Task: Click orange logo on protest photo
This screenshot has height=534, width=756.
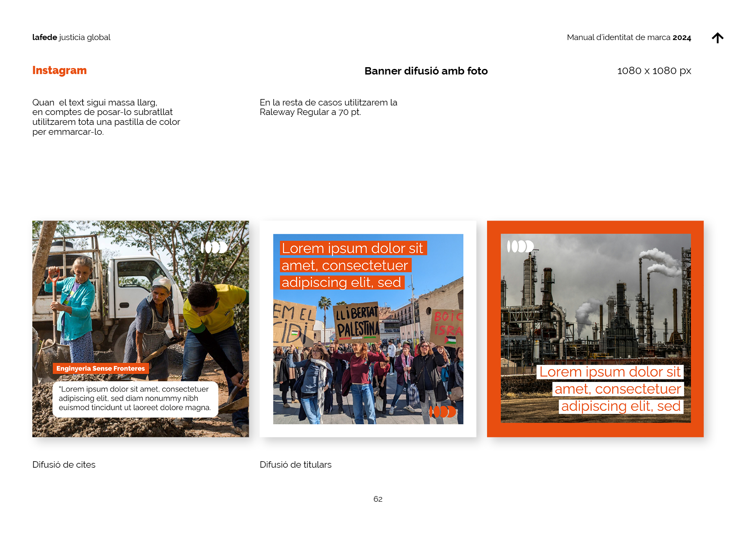Action: coord(442,412)
